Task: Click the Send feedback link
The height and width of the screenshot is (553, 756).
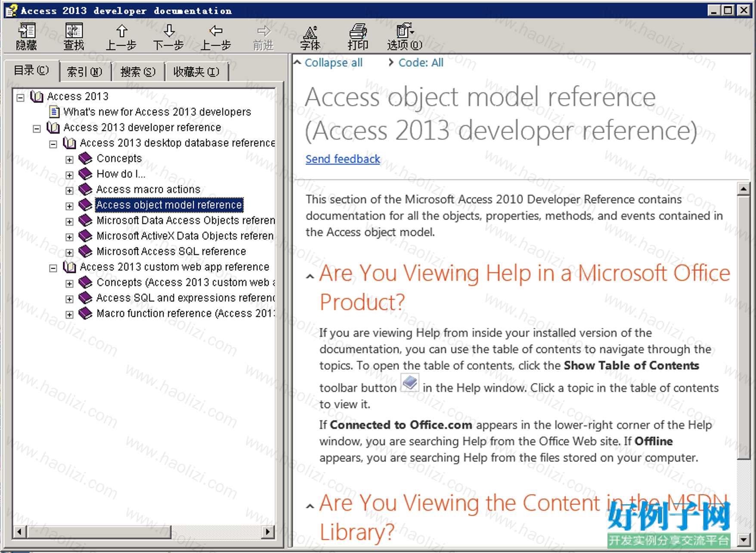Action: coord(343,159)
